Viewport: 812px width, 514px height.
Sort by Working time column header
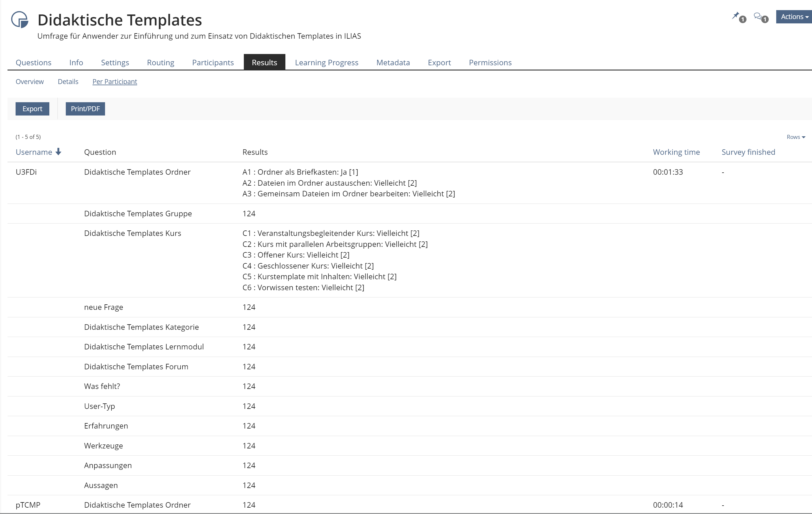pos(676,152)
